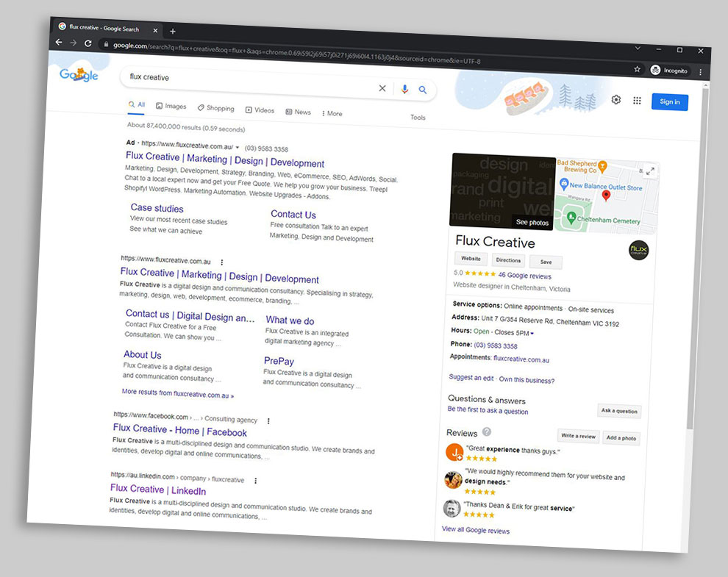Click the Add a photo button
728x577 pixels.
[621, 438]
